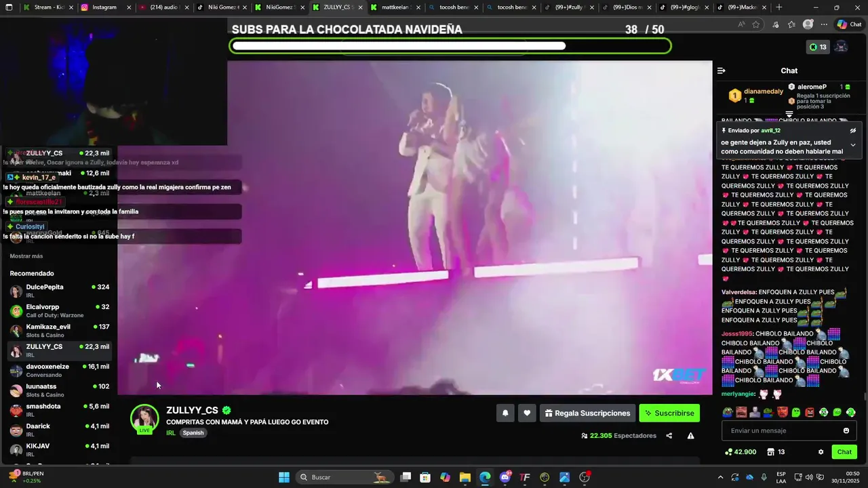Hide the pinned message eye icon

click(853, 130)
